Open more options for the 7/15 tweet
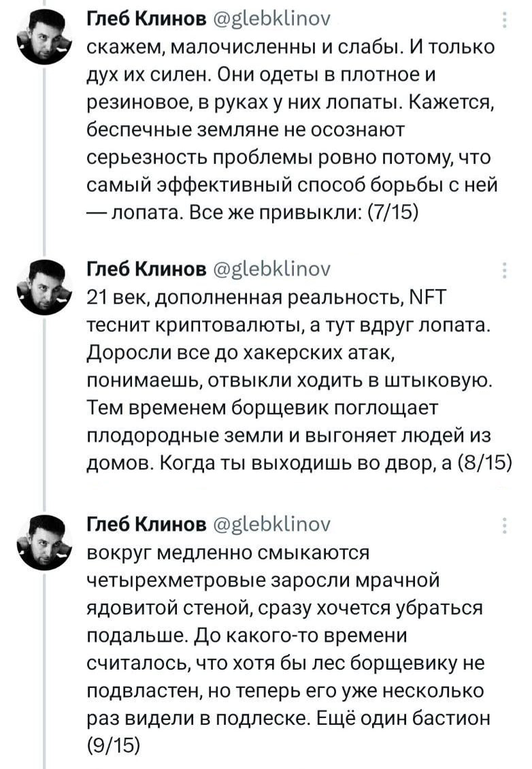 tap(505, 20)
